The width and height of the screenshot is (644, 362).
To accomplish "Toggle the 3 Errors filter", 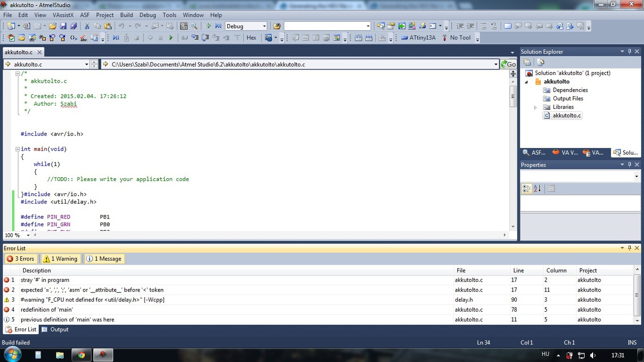I will (20, 259).
